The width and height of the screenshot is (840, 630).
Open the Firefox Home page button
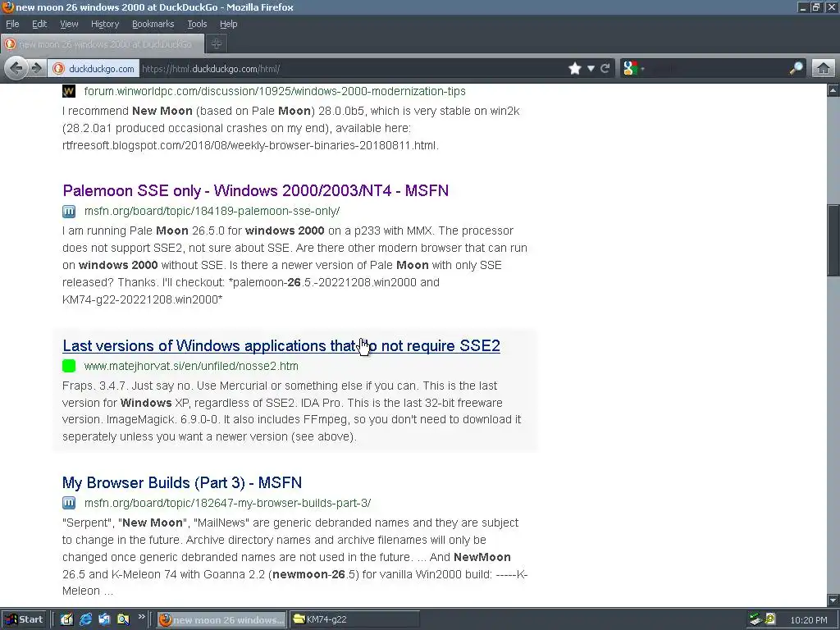pos(824,69)
